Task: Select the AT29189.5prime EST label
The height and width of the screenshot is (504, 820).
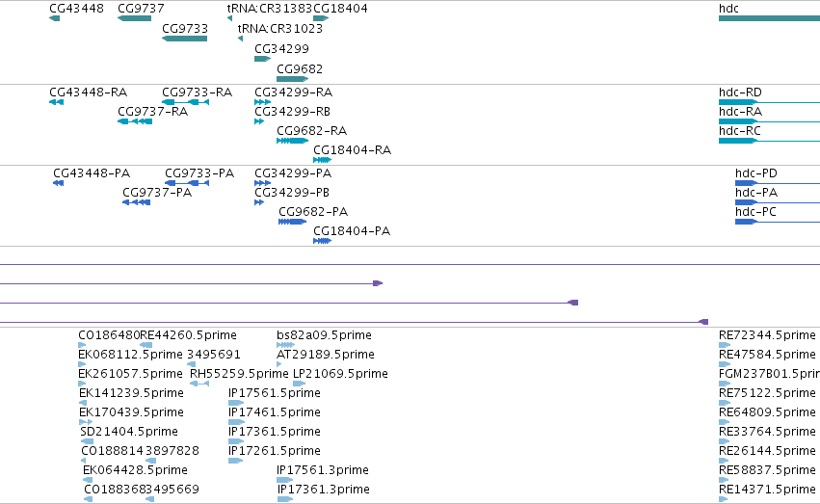Action: (x=326, y=355)
